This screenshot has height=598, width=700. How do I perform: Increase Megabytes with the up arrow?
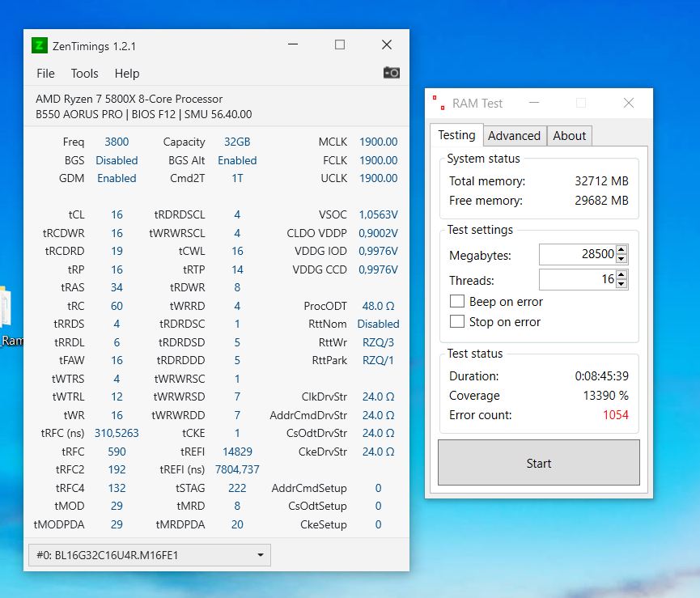coord(622,249)
